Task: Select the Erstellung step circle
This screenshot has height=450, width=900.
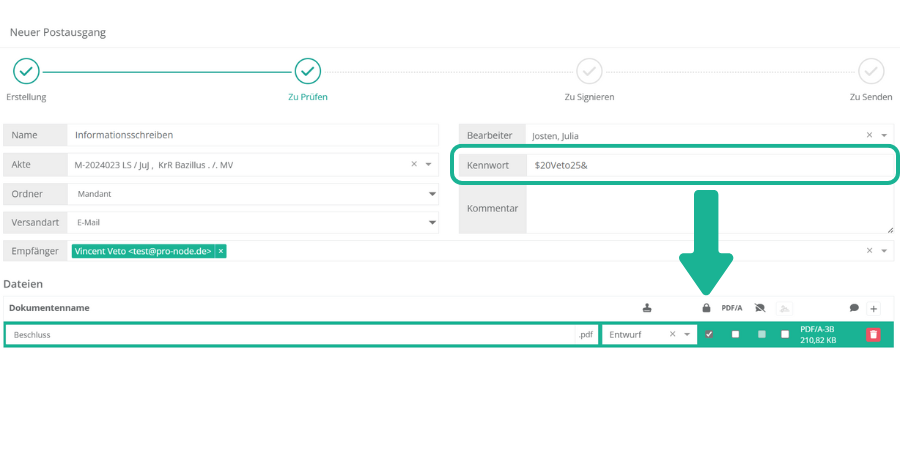Action: pyautogui.click(x=26, y=71)
